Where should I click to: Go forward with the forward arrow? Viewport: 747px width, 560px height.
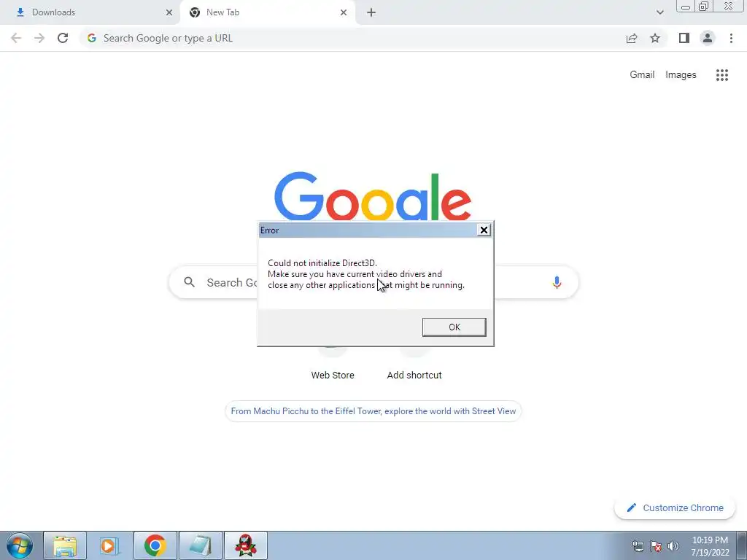coord(39,38)
